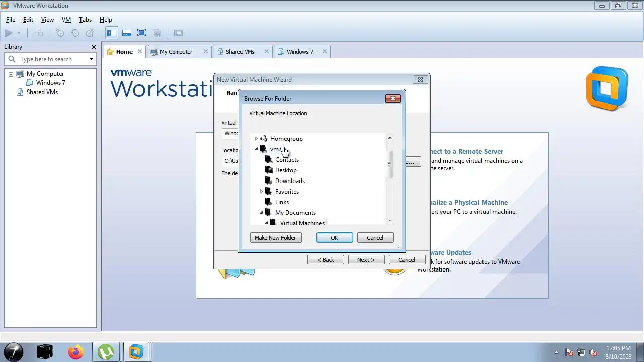Select Shared VMs in the Library tree
Image resolution: width=644 pixels, height=362 pixels.
[42, 92]
